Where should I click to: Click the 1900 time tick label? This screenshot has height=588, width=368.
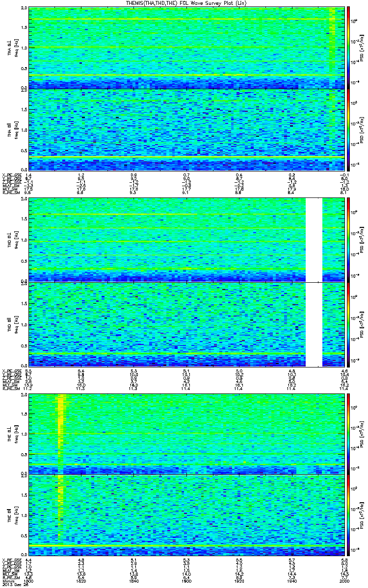pos(186,580)
